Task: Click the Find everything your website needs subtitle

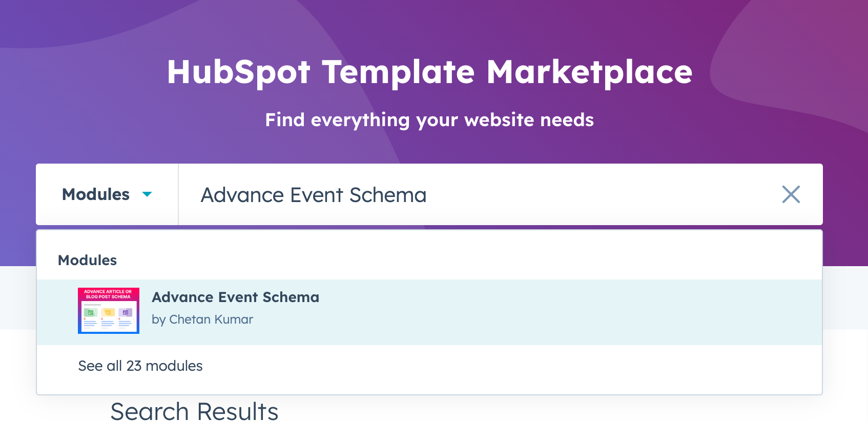Action: (429, 120)
